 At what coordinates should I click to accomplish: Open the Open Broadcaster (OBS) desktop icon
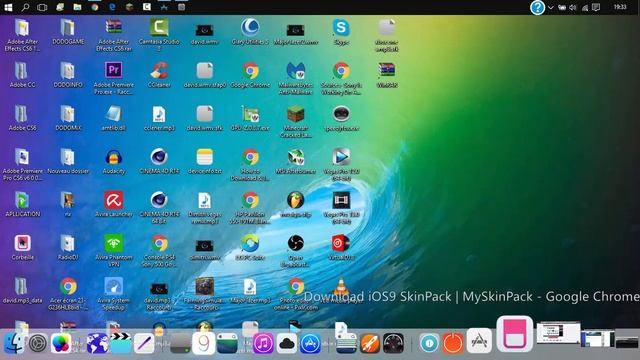coord(296,243)
